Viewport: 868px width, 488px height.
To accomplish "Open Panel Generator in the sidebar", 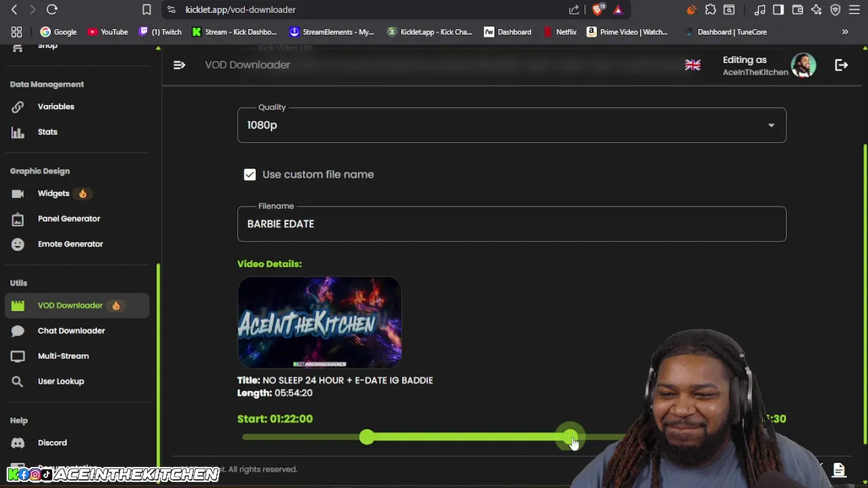I will click(77, 218).
